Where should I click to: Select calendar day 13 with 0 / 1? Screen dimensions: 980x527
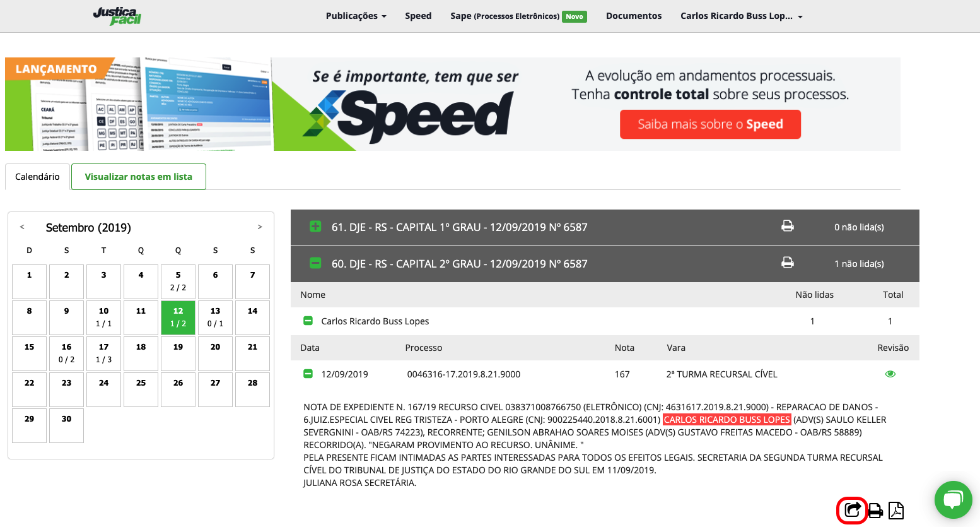coord(216,317)
